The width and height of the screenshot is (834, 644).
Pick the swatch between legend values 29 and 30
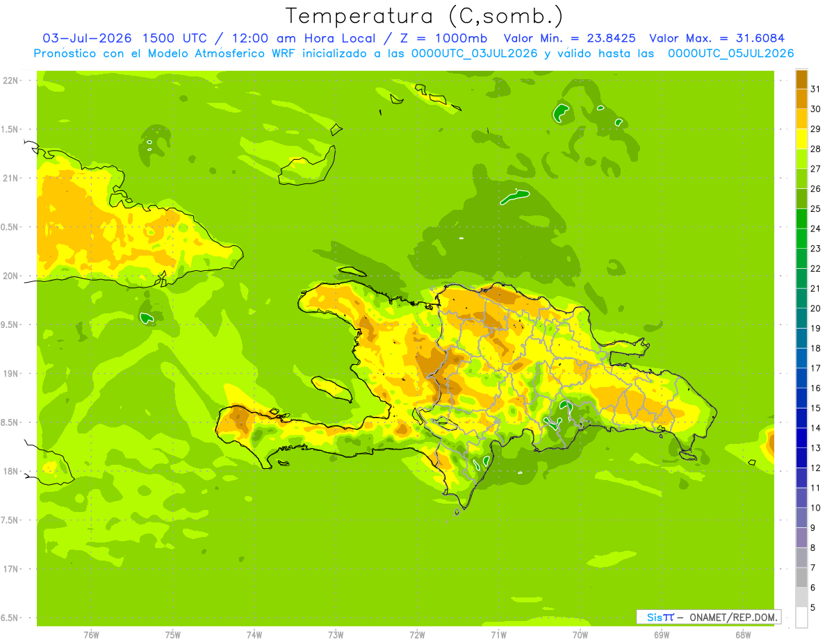pos(801,119)
